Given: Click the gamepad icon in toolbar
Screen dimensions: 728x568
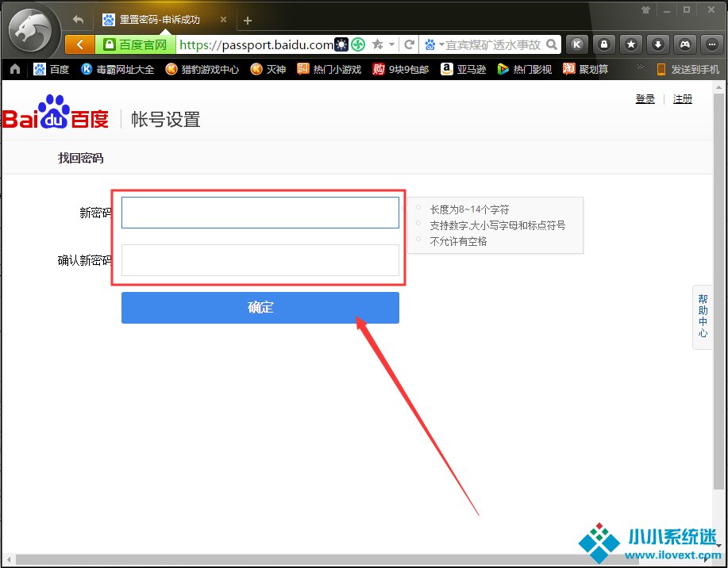Looking at the screenshot, I should 684,44.
